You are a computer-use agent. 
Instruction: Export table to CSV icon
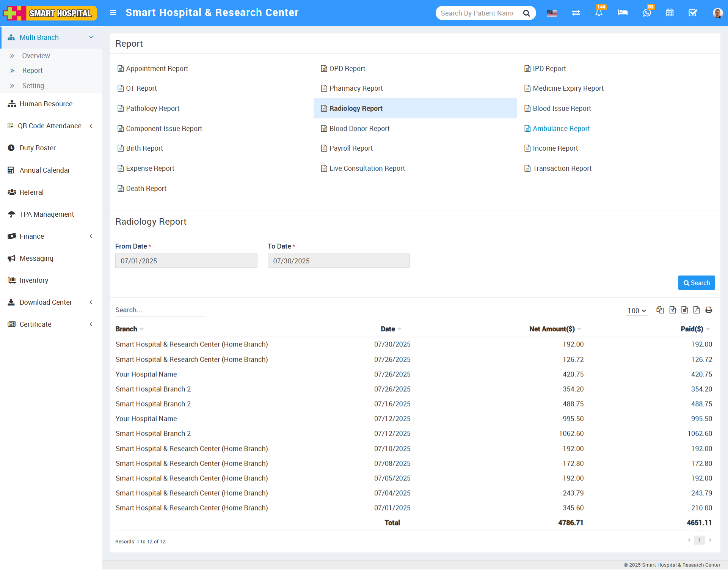coord(684,310)
